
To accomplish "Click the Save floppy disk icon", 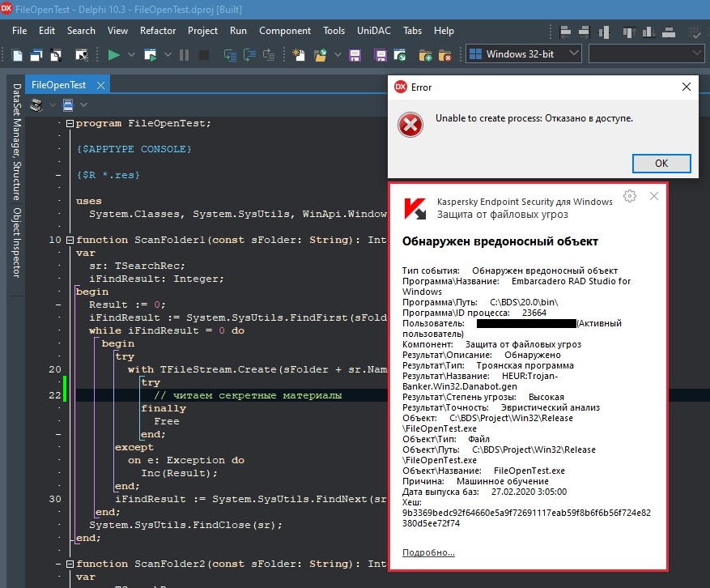I will [355, 55].
